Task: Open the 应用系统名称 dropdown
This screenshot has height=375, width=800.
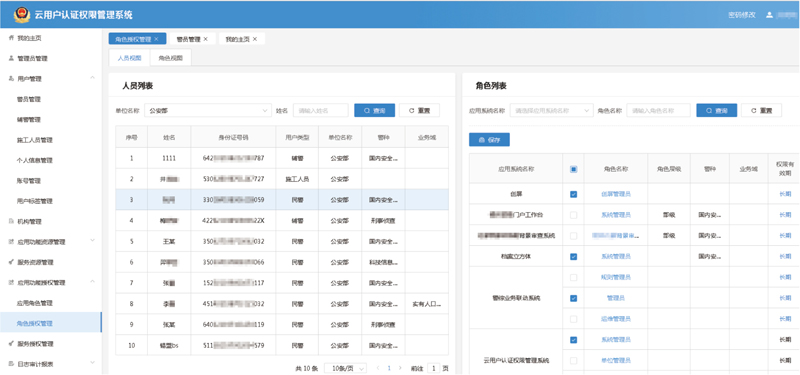Action: coord(552,110)
